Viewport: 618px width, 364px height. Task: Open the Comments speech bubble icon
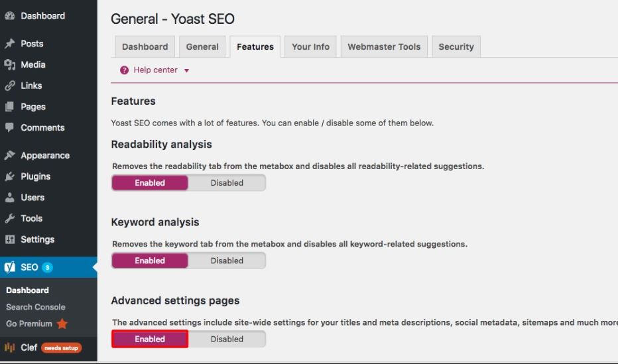(x=9, y=127)
